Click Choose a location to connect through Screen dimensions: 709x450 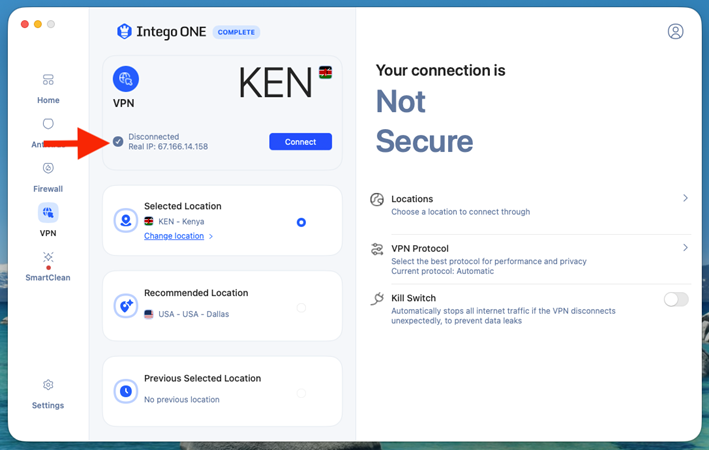tap(460, 212)
